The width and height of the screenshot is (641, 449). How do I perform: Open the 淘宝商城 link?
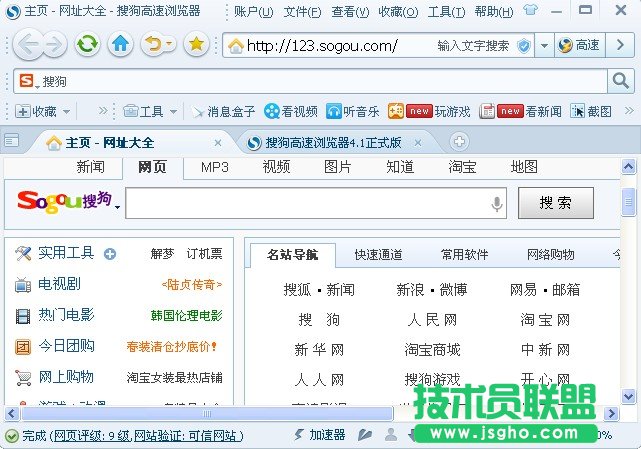432,349
